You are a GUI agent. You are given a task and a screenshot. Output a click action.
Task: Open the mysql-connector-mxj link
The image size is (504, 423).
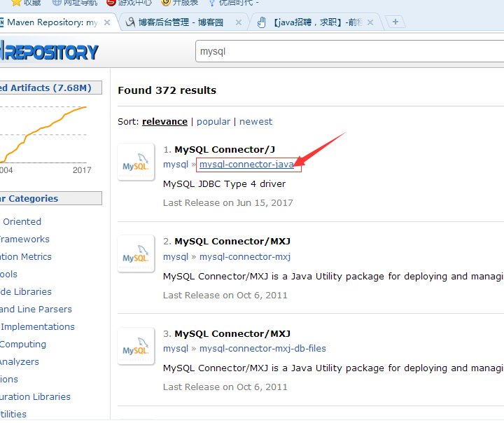coord(245,257)
